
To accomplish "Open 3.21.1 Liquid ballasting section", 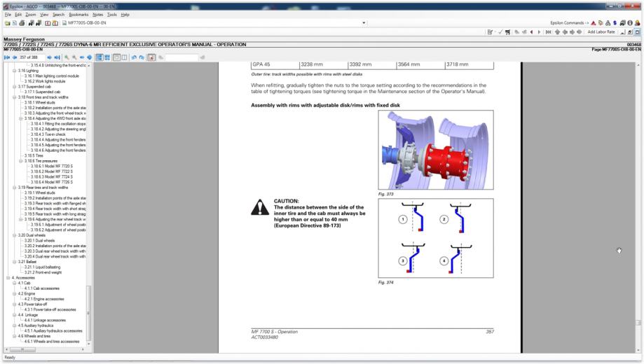I will click(x=42, y=267).
